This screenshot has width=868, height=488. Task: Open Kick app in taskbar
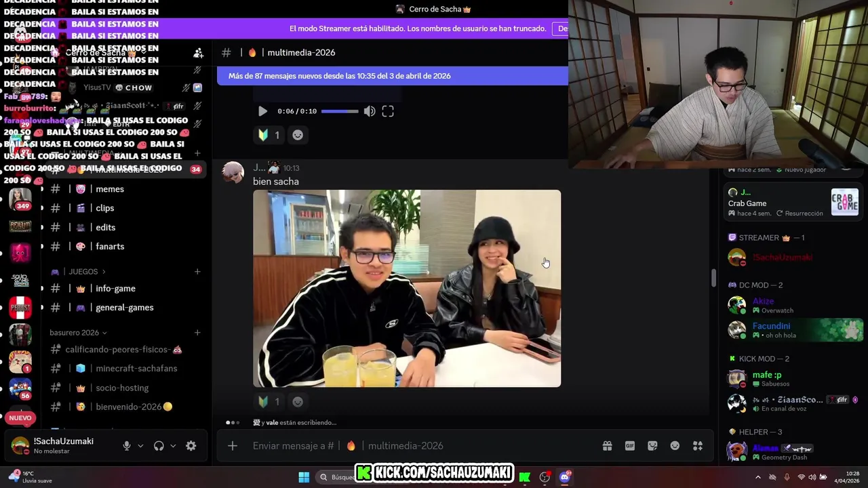[x=524, y=477]
